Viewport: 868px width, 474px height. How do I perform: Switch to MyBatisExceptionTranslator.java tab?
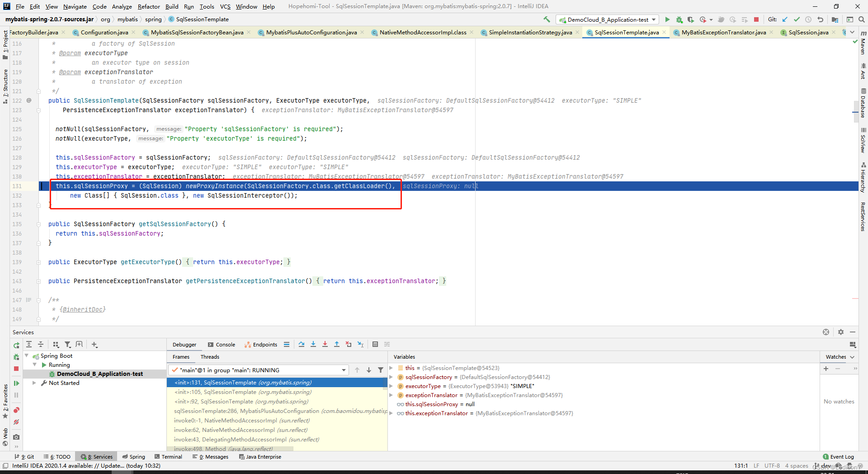[723, 32]
